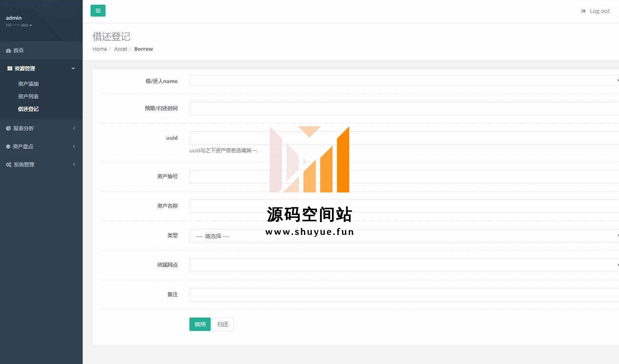Focus the 备注 input field

pyautogui.click(x=404, y=295)
